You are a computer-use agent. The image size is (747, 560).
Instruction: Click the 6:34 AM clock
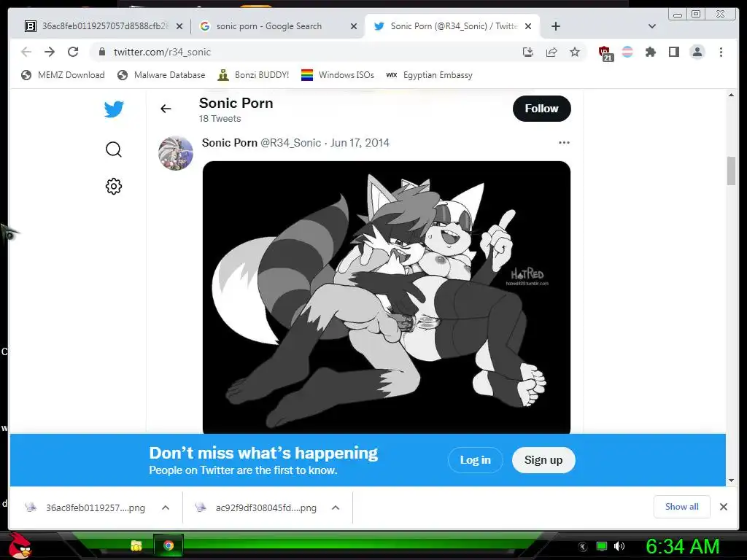coord(682,547)
